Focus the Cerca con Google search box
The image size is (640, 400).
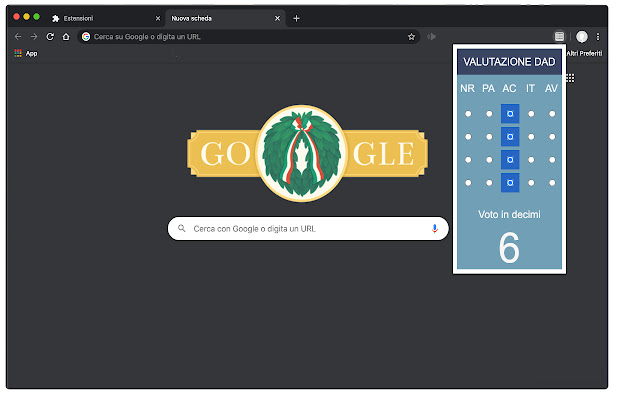point(308,229)
